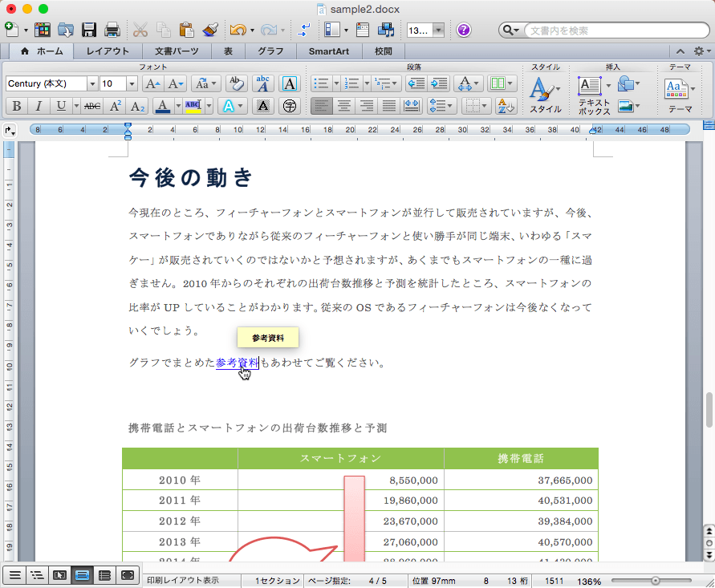Switch to the レイアウト tab
The height and width of the screenshot is (588, 715).
point(108,51)
